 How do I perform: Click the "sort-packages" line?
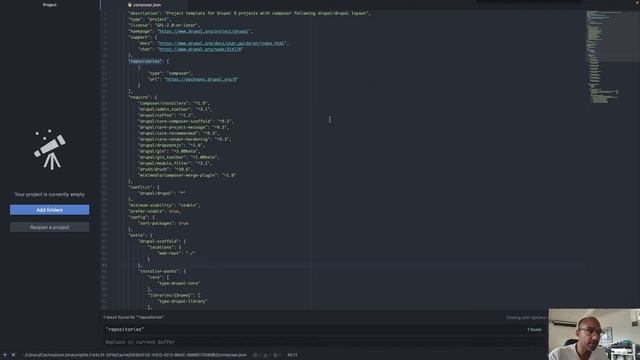(163, 223)
